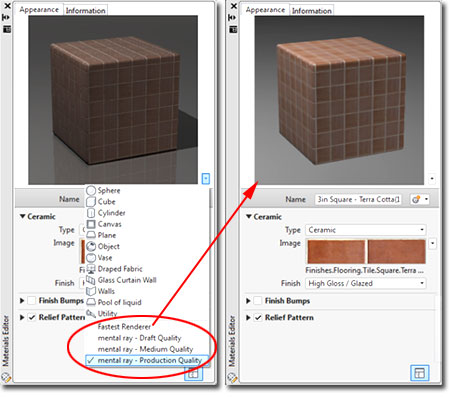
Task: Uncheck Relief Pattern in right panel
Action: click(258, 317)
